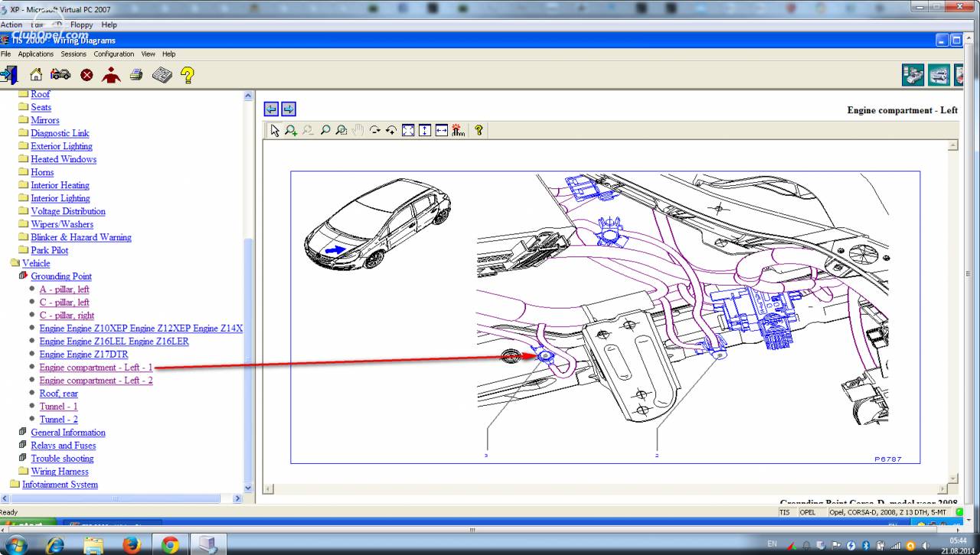Click the red person user icon
The width and height of the screenshot is (980, 555).
(x=111, y=75)
